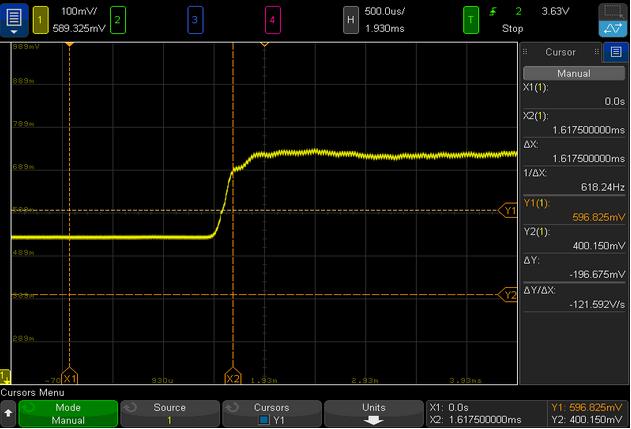Enable channel 3 blue badge
631x429 pixels.
(195, 20)
